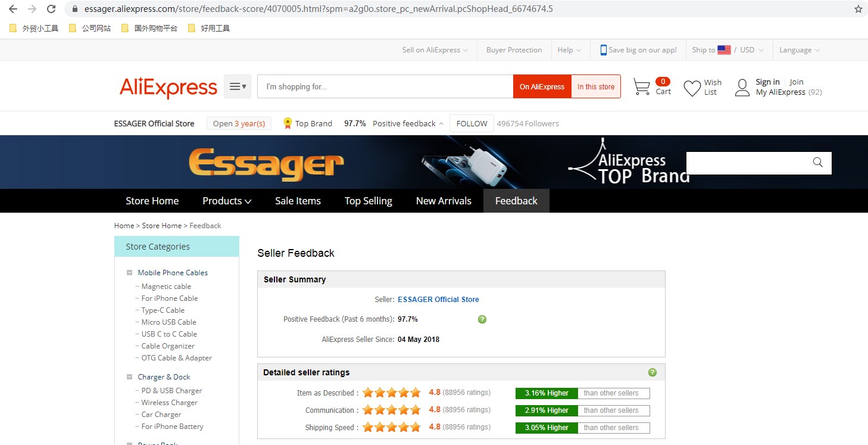Click the account profile icon
Screen dimensions: 868x445
[x=742, y=88]
